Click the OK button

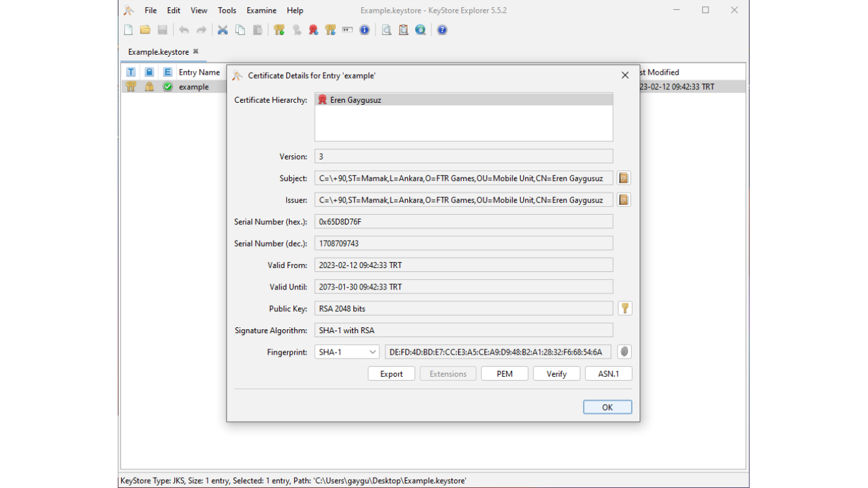pos(608,407)
